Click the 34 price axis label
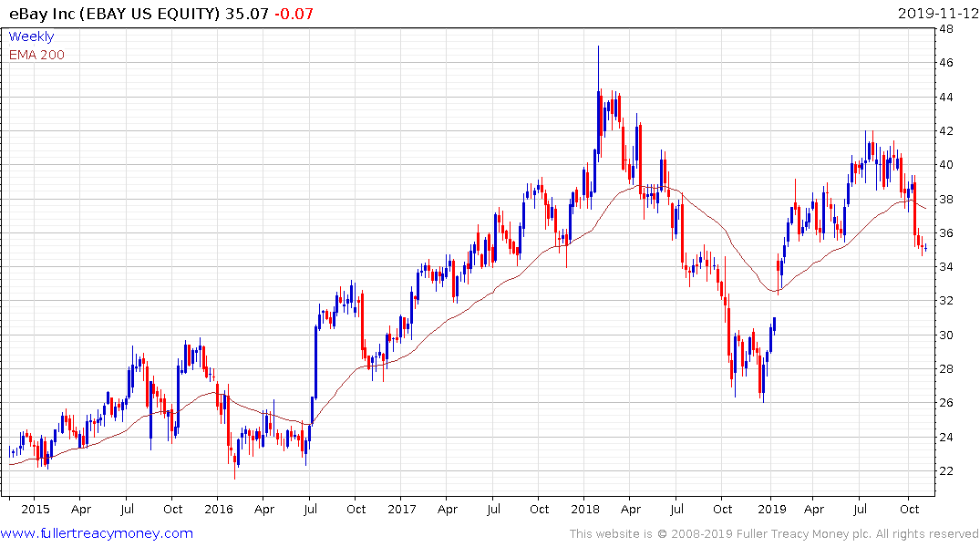 point(945,267)
